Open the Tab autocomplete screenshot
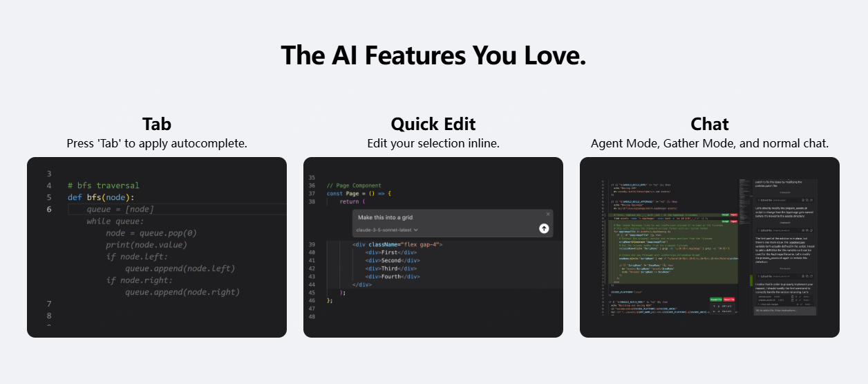The width and height of the screenshot is (868, 384). coord(157,247)
